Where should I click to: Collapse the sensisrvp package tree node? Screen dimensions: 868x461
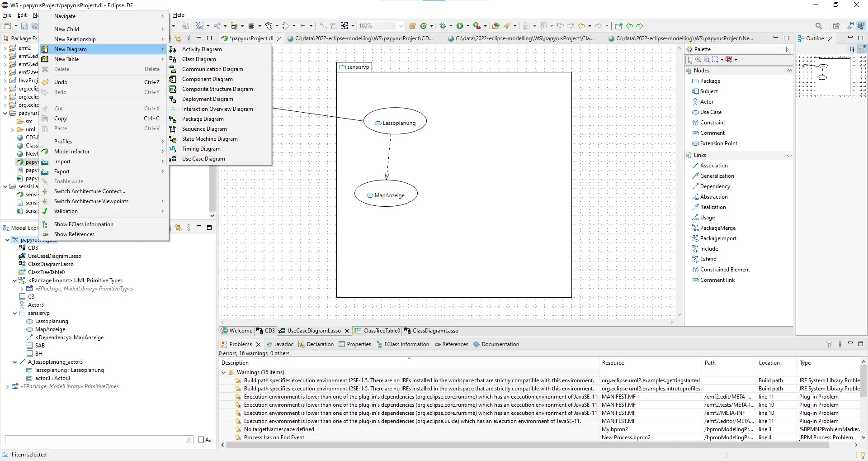pos(15,313)
